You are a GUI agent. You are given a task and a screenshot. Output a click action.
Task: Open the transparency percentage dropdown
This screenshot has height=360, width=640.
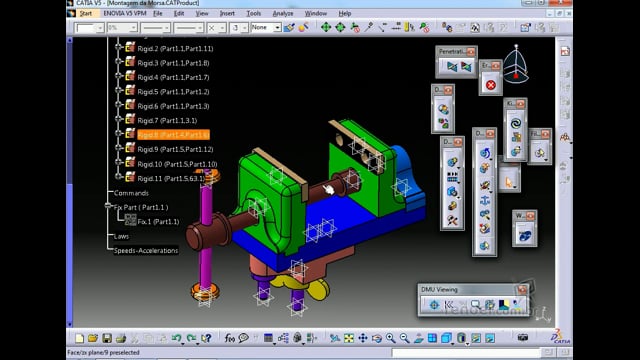(122, 28)
